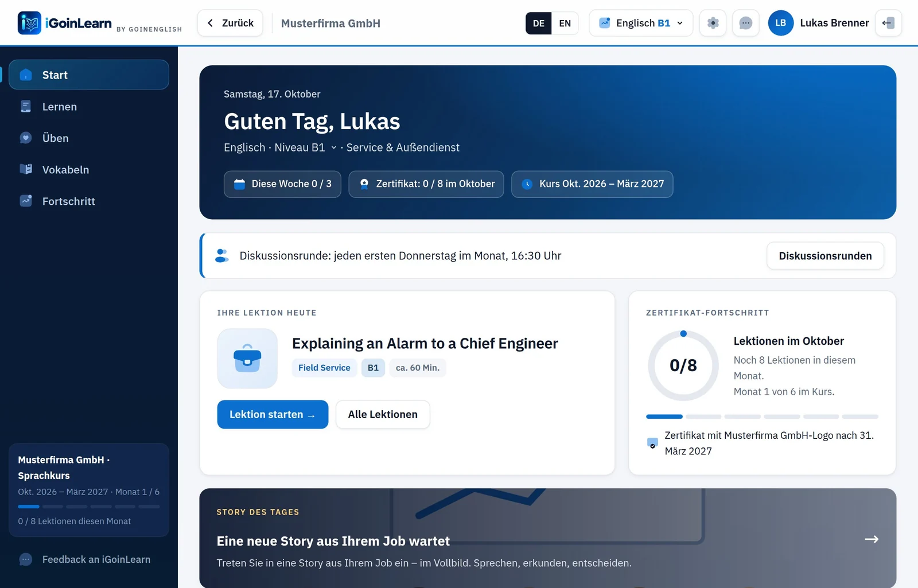Click the book icon beside Lernen
This screenshot has width=918, height=588.
(x=26, y=106)
